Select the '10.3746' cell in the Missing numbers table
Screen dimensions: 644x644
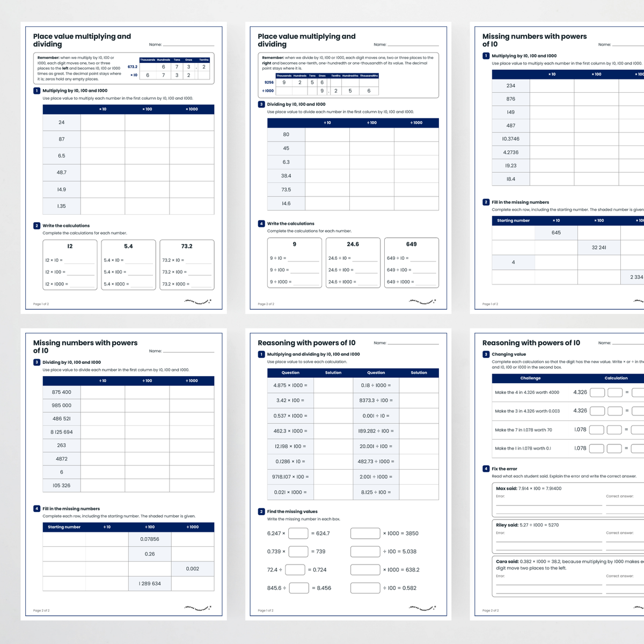coord(511,139)
